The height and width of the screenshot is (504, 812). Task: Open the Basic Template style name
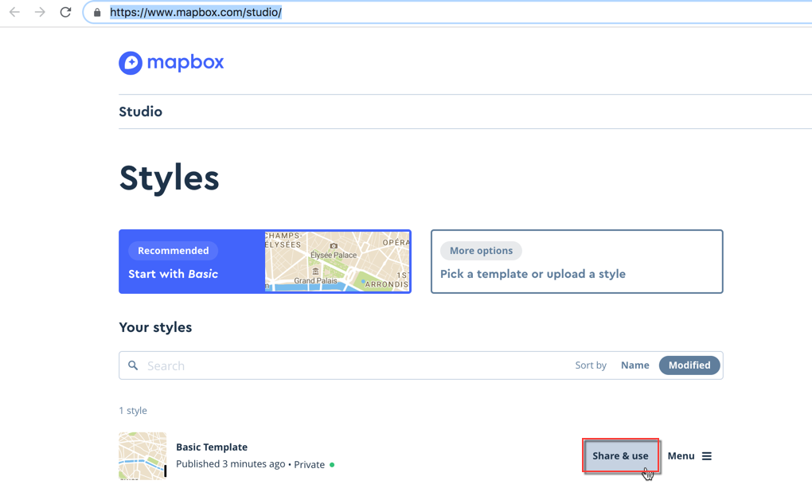pyautogui.click(x=212, y=447)
